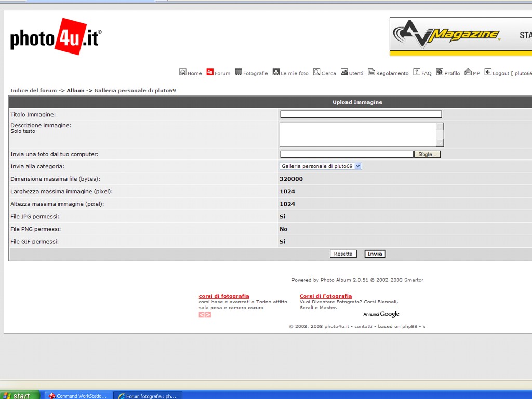Screen dimensions: 532x399
Task: Open the Forum icon in the navigation bar
Action: 210,72
